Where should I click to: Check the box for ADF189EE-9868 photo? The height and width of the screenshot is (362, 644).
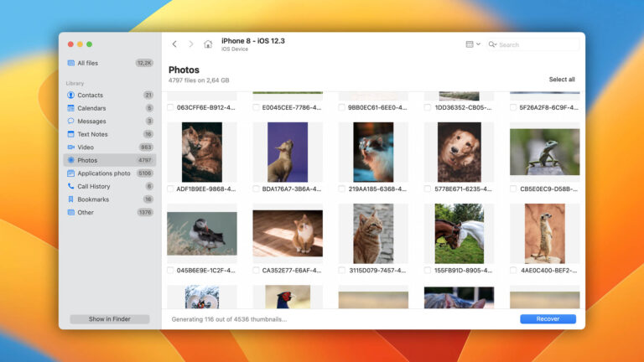tap(170, 189)
